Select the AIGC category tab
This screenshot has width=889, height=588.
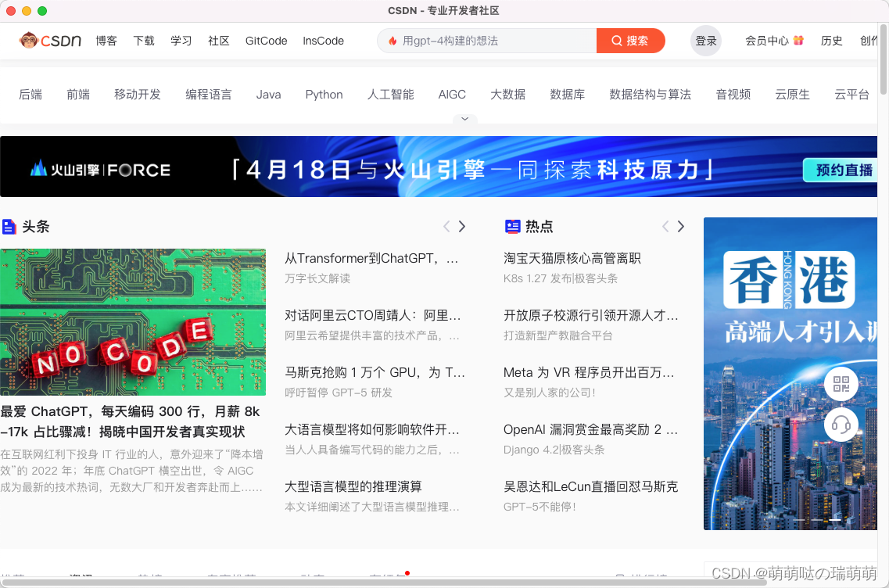(x=452, y=95)
